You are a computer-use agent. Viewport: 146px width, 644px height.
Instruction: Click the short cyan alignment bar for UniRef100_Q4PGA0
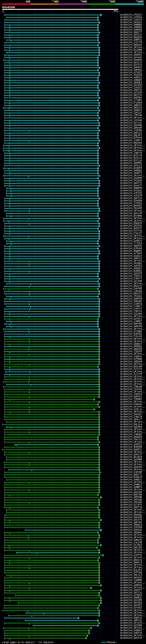(63, 530)
